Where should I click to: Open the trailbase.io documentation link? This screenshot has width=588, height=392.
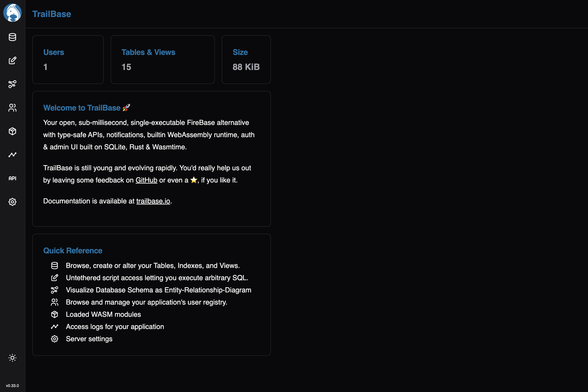tap(153, 201)
